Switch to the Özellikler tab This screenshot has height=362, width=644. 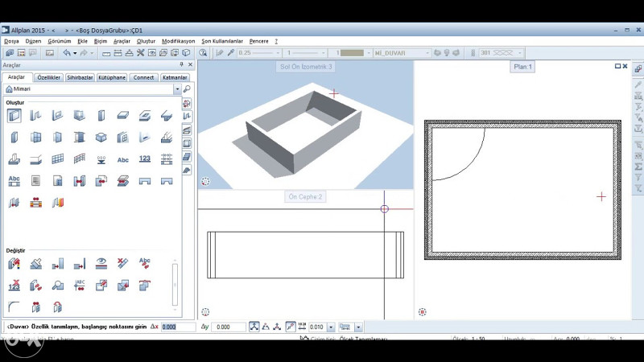48,77
